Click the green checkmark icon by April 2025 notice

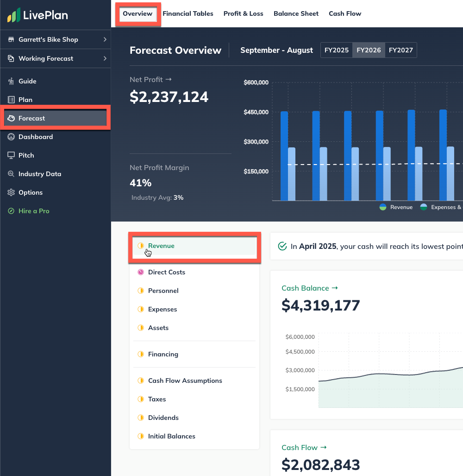click(x=282, y=246)
